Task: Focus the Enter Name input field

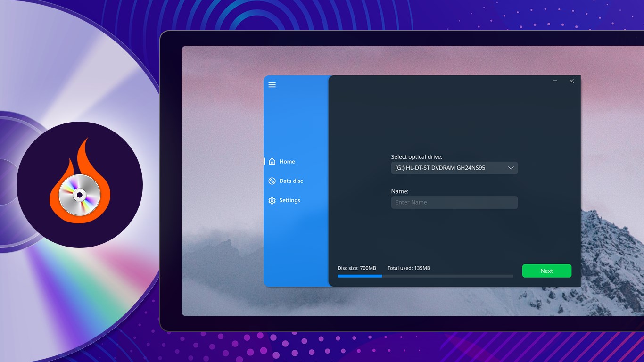Action: pyautogui.click(x=454, y=203)
